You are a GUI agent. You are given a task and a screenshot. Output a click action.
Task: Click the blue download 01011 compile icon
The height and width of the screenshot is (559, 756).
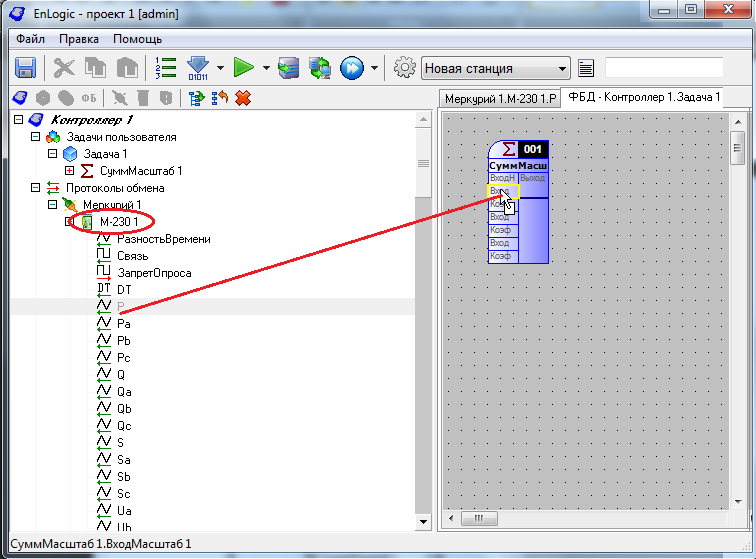[198, 68]
